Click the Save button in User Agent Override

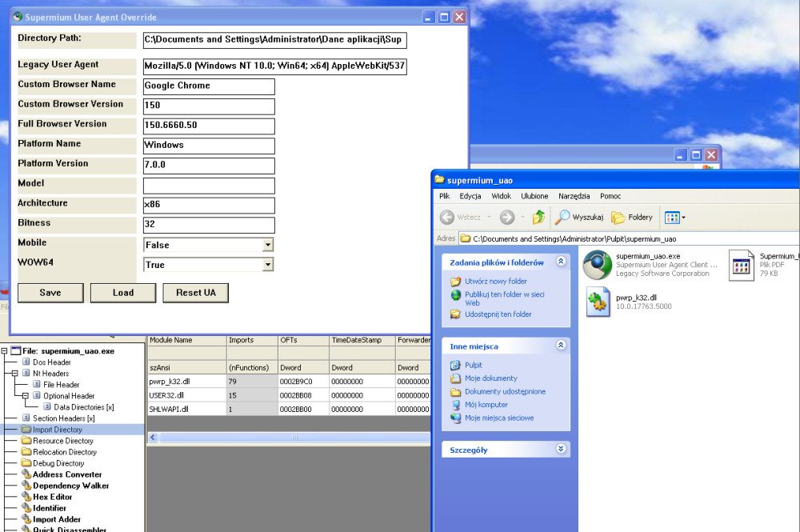tap(50, 293)
